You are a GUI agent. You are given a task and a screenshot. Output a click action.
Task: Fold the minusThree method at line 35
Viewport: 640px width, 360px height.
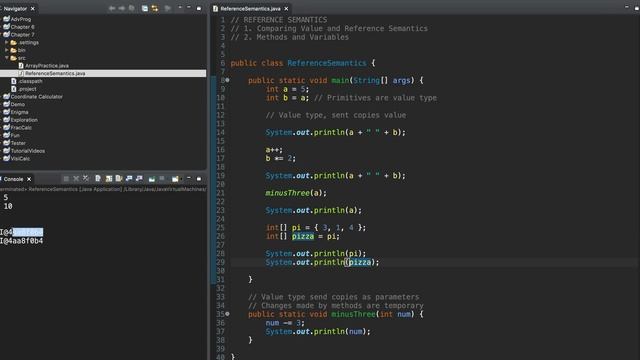227,314
